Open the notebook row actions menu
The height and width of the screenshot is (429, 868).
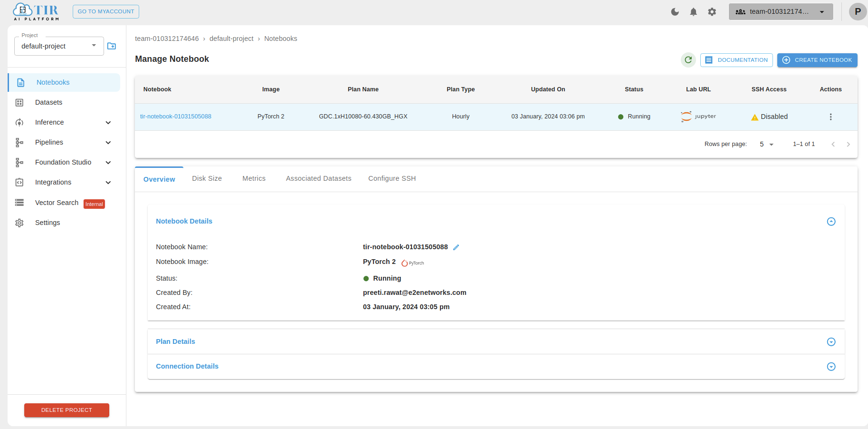click(830, 117)
